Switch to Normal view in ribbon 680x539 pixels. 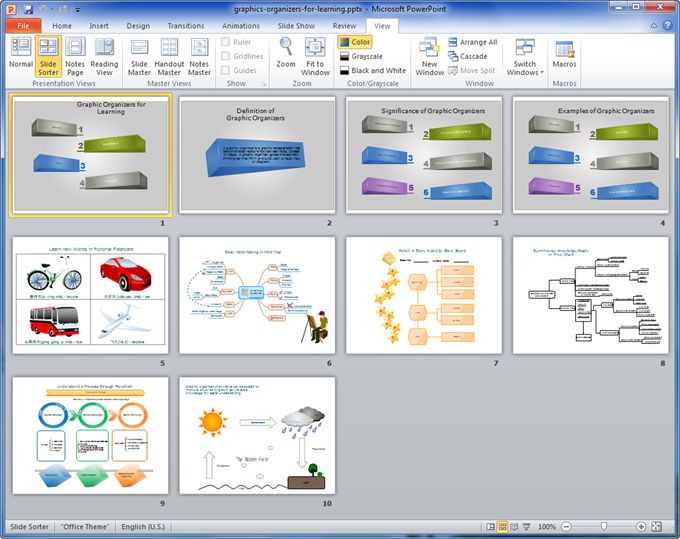(x=21, y=53)
